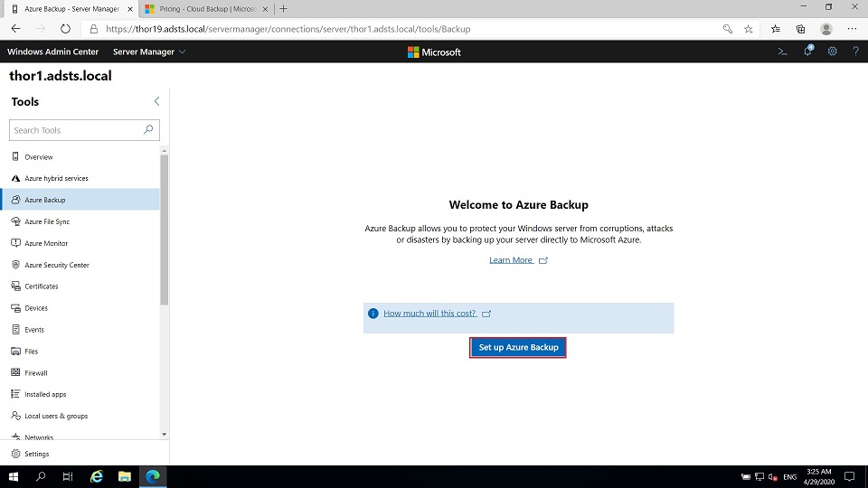Viewport: 868px width, 488px height.
Task: Open File Explorer from taskbar
Action: pyautogui.click(x=125, y=476)
